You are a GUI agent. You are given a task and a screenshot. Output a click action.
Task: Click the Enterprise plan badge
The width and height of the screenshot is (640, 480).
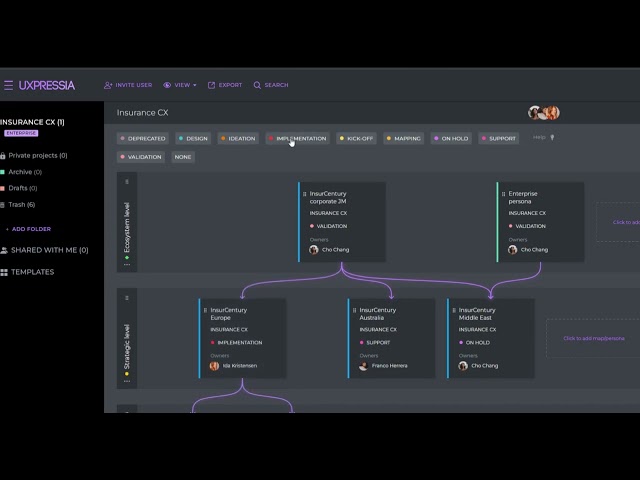pos(21,133)
